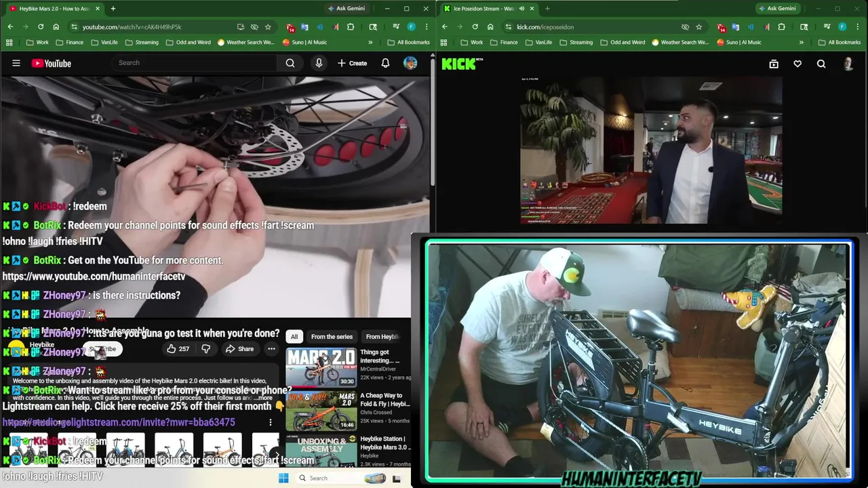Screen dimensions: 868x488
Task: Open Task View on the taskbar
Action: (x=397, y=479)
